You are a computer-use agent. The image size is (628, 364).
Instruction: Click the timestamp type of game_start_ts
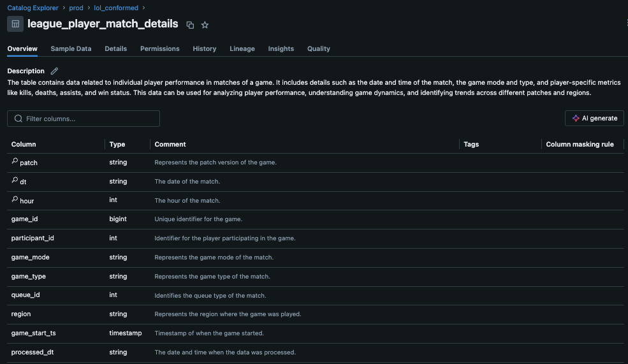coord(126,333)
